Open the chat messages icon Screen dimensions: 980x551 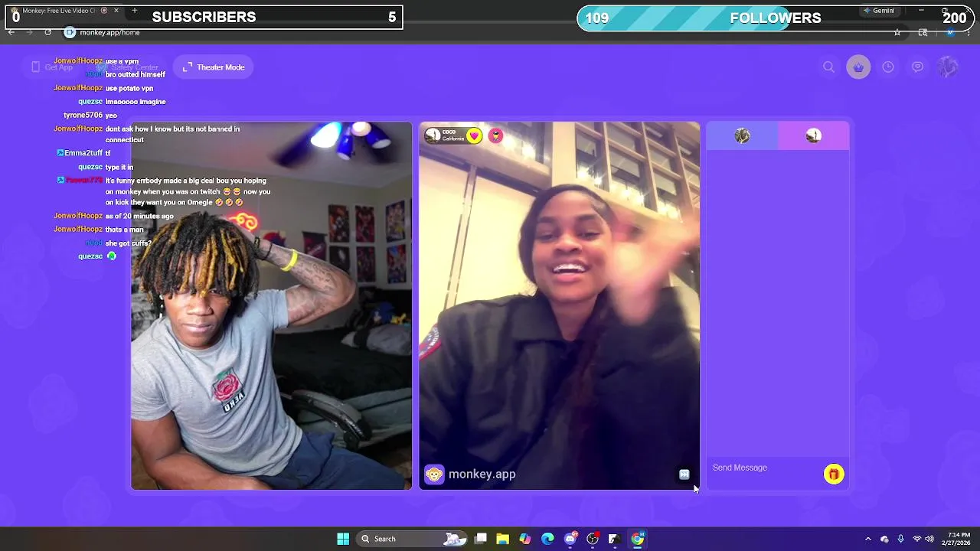pyautogui.click(x=917, y=67)
